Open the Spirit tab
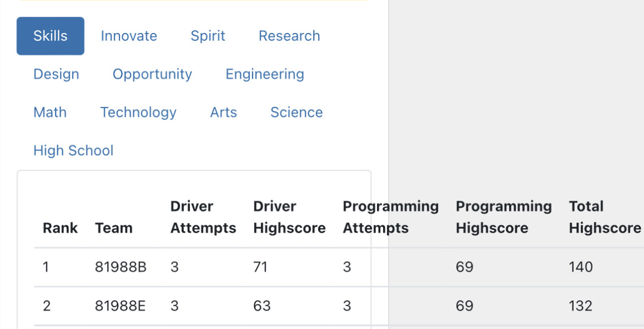 pos(208,36)
